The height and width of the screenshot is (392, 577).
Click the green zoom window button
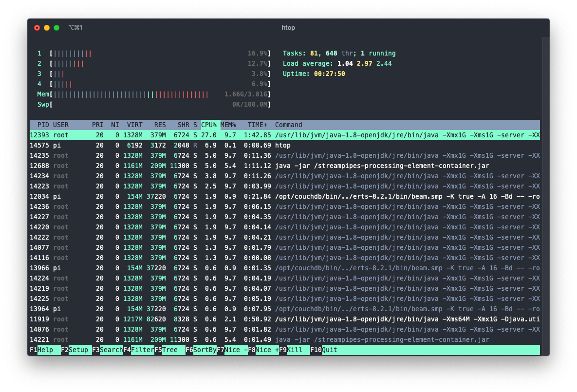click(x=56, y=28)
